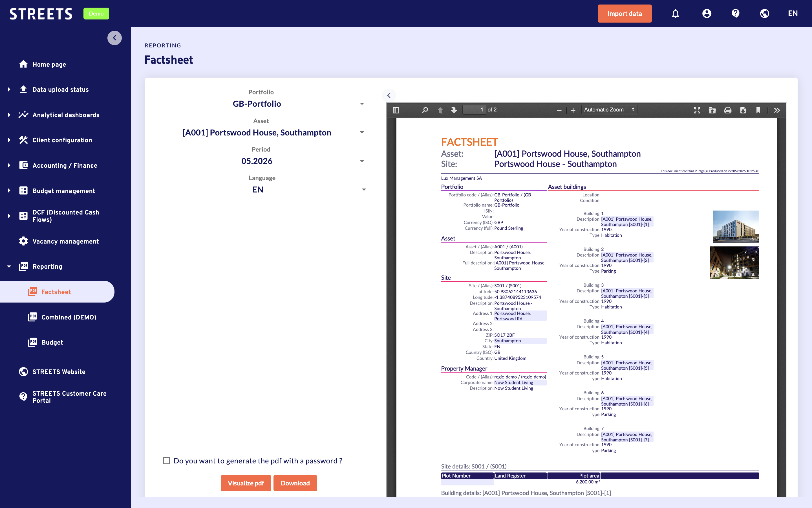Click the STREETS logo
Image resolution: width=812 pixels, height=508 pixels.
click(x=41, y=14)
